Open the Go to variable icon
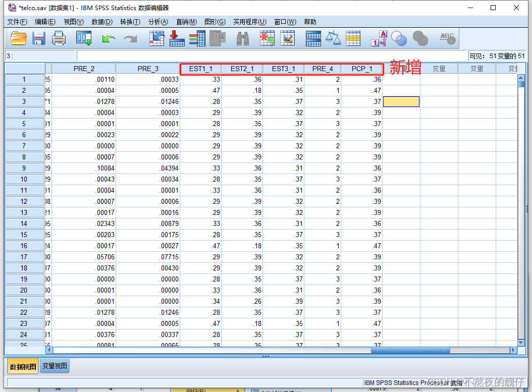This screenshot has width=532, height=392. pyautogui.click(x=177, y=38)
